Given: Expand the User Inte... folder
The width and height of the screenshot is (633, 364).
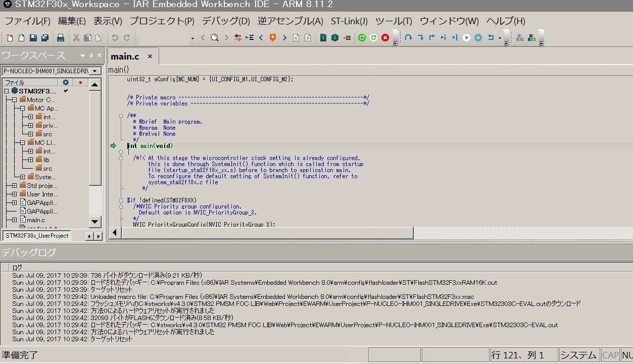Looking at the screenshot, I should (x=15, y=194).
